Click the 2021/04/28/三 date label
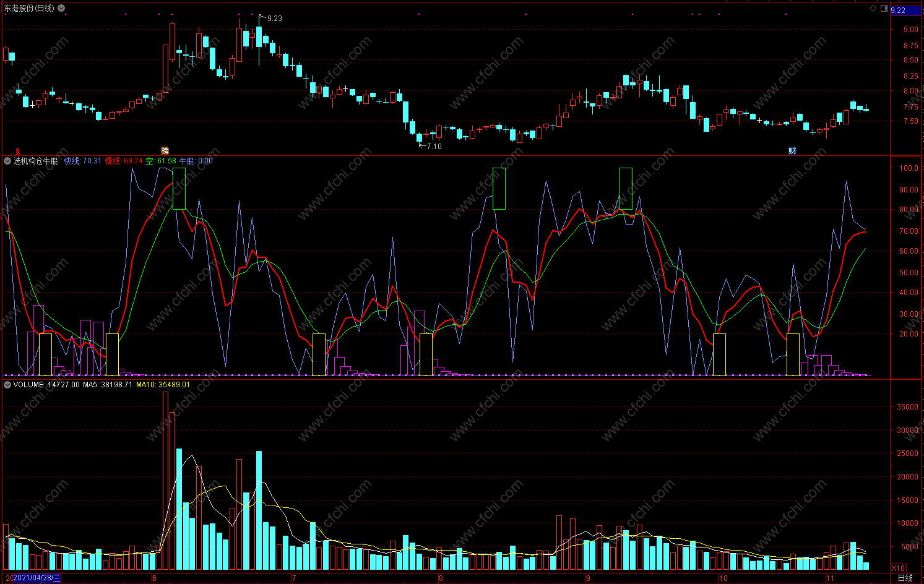The width and height of the screenshot is (924, 584). pos(37,578)
